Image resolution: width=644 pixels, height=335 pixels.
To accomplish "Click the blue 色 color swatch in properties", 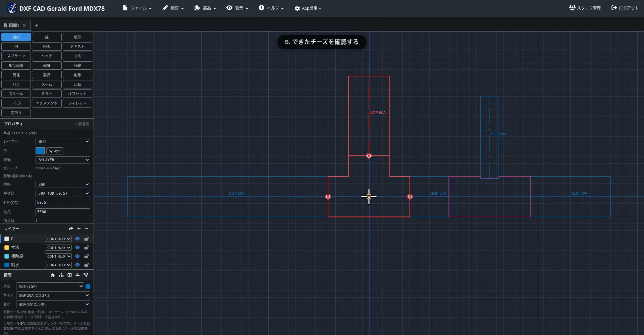I will pyautogui.click(x=40, y=151).
